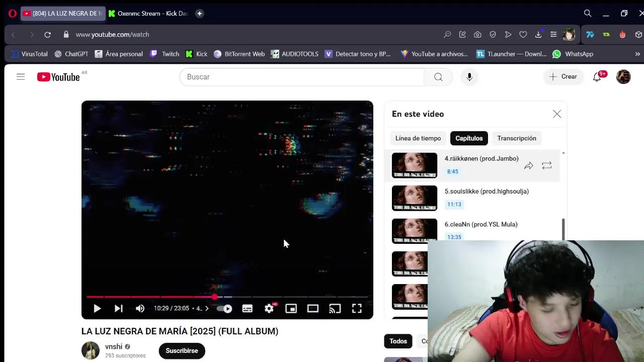Open the vnshi channel name
The image size is (644, 362).
coord(114,346)
